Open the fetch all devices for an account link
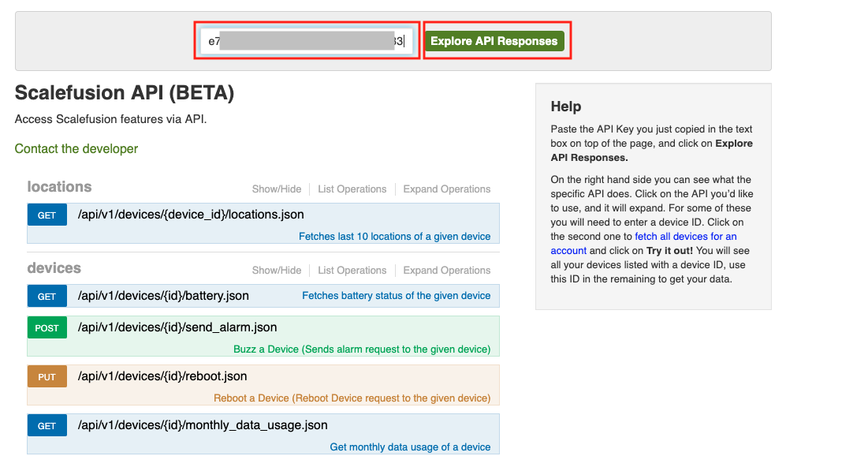The height and width of the screenshot is (456, 868). coord(643,243)
